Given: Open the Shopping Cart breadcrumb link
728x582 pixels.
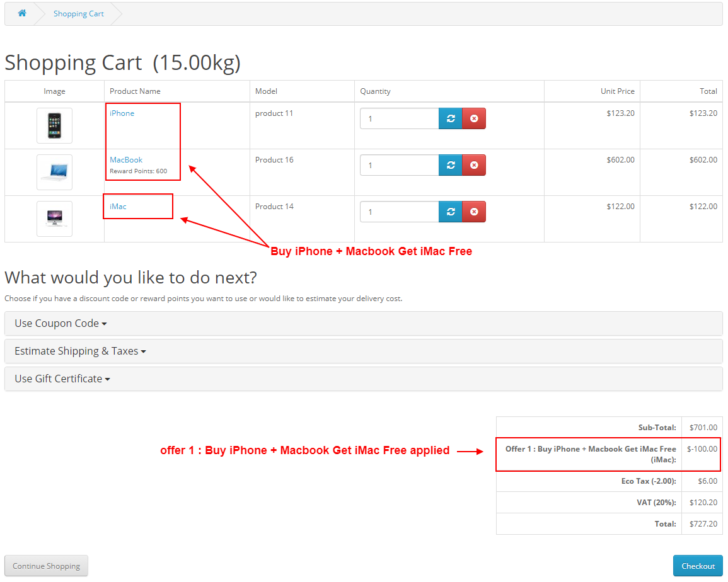Looking at the screenshot, I should point(78,14).
